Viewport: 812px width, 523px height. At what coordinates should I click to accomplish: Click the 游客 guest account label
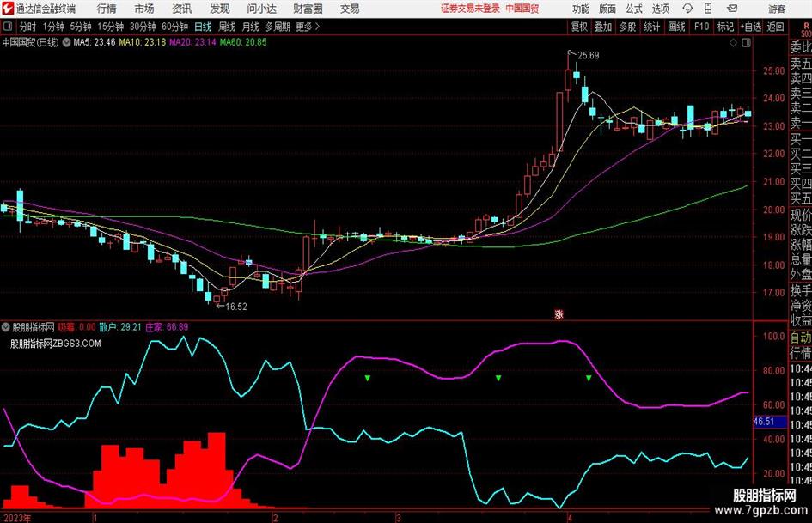(777, 9)
